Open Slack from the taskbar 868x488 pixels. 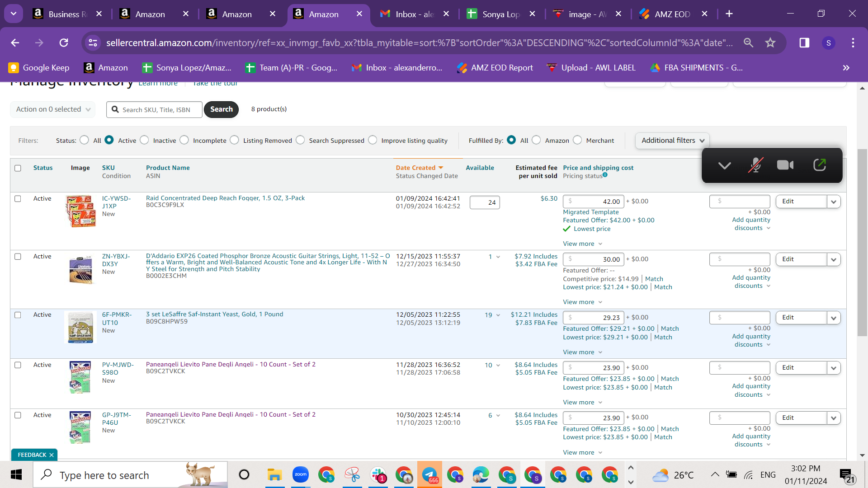(x=378, y=474)
